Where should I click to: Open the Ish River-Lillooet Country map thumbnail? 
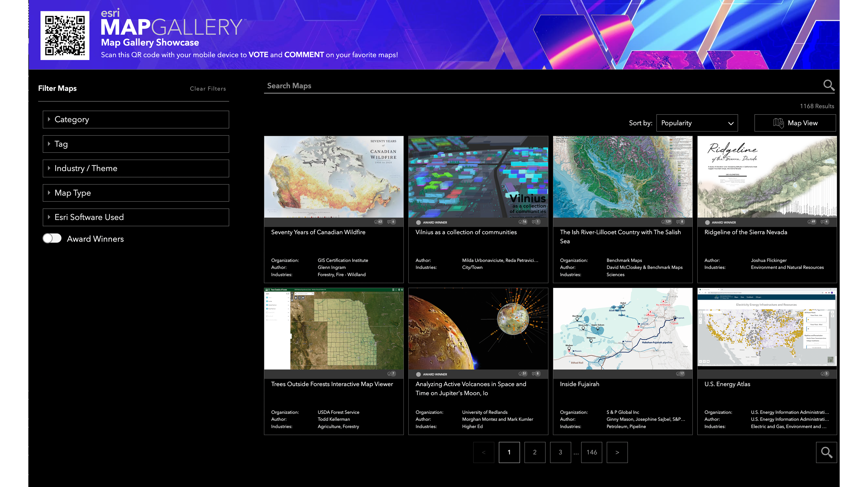click(623, 177)
